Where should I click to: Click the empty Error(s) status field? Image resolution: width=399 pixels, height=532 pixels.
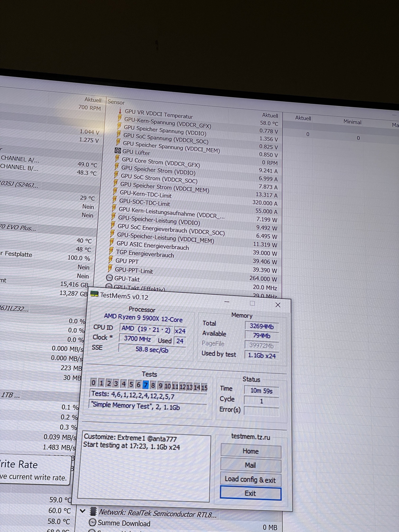coord(261,411)
